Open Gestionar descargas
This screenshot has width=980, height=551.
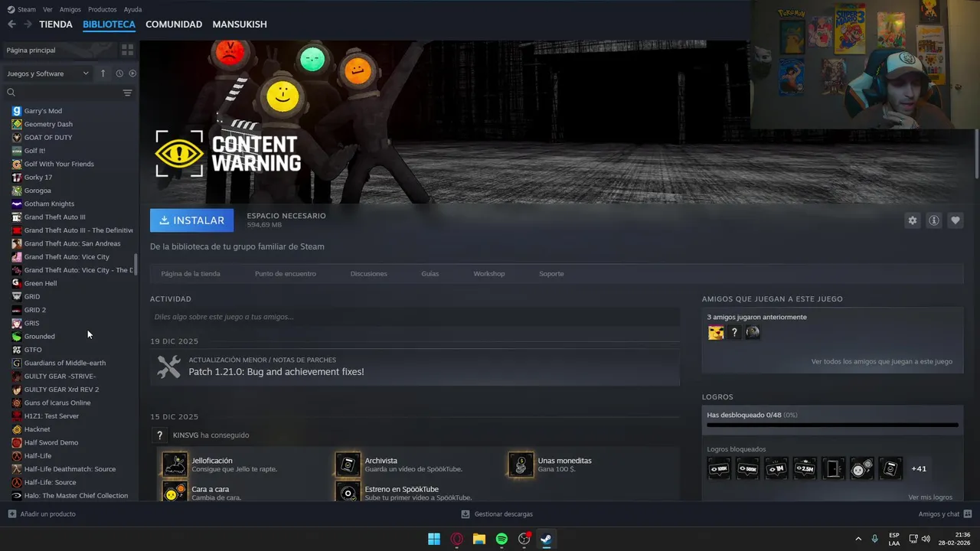tap(497, 514)
